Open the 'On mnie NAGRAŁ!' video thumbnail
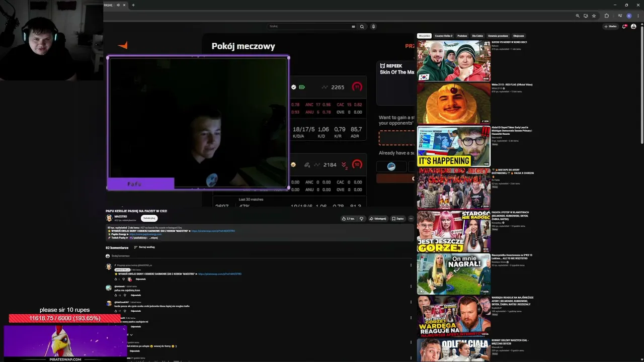Image resolution: width=644 pixels, height=362 pixels. (453, 274)
